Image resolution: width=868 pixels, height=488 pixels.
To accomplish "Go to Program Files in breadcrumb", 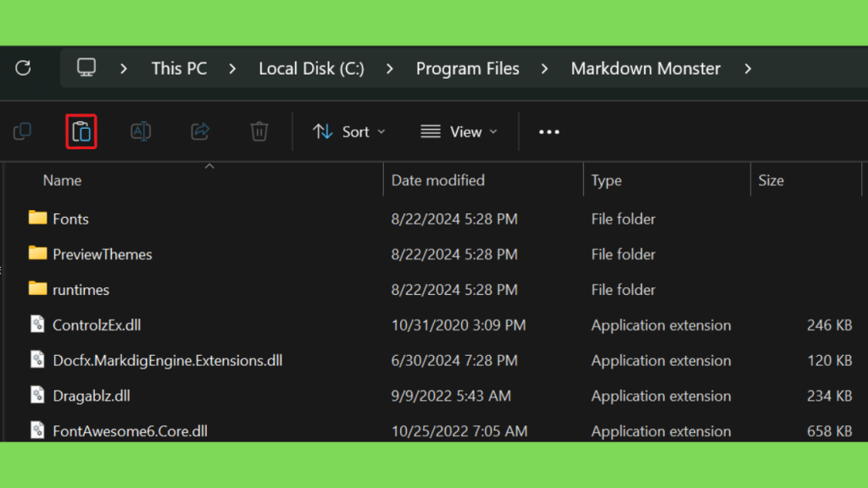I will [x=468, y=69].
